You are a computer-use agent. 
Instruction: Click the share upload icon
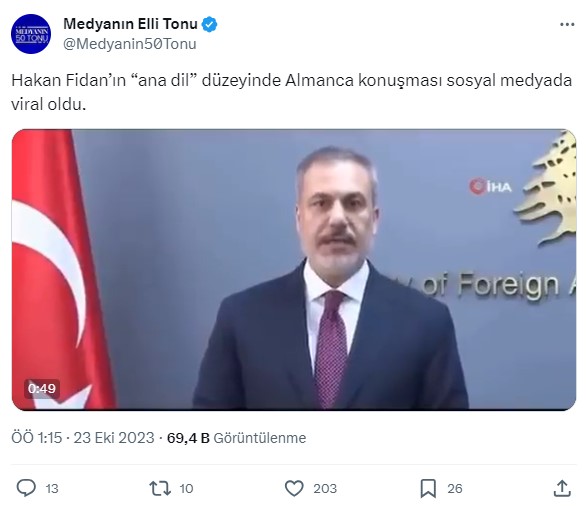coord(562,488)
